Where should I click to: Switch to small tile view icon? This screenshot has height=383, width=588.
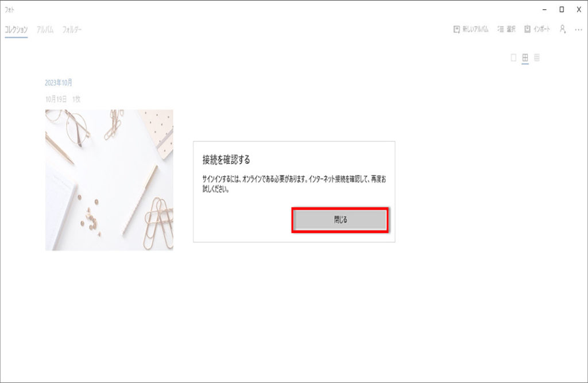pyautogui.click(x=537, y=57)
